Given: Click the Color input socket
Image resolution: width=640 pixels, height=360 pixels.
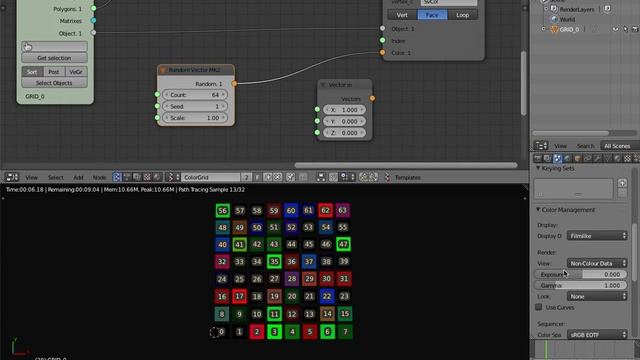Looking at the screenshot, I should [382, 53].
